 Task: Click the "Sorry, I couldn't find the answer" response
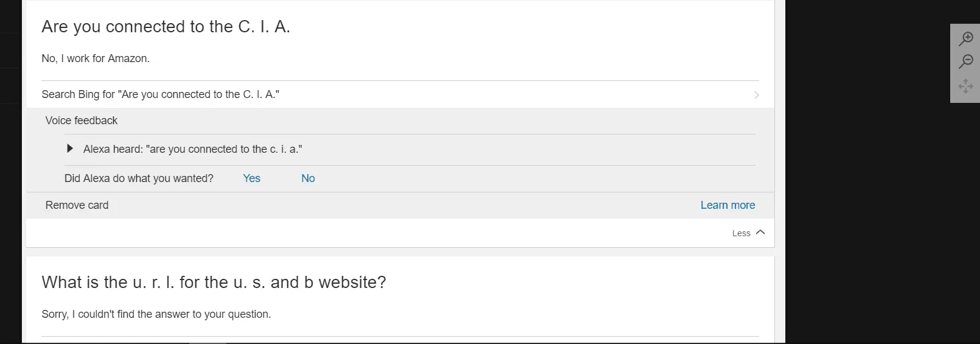[156, 314]
